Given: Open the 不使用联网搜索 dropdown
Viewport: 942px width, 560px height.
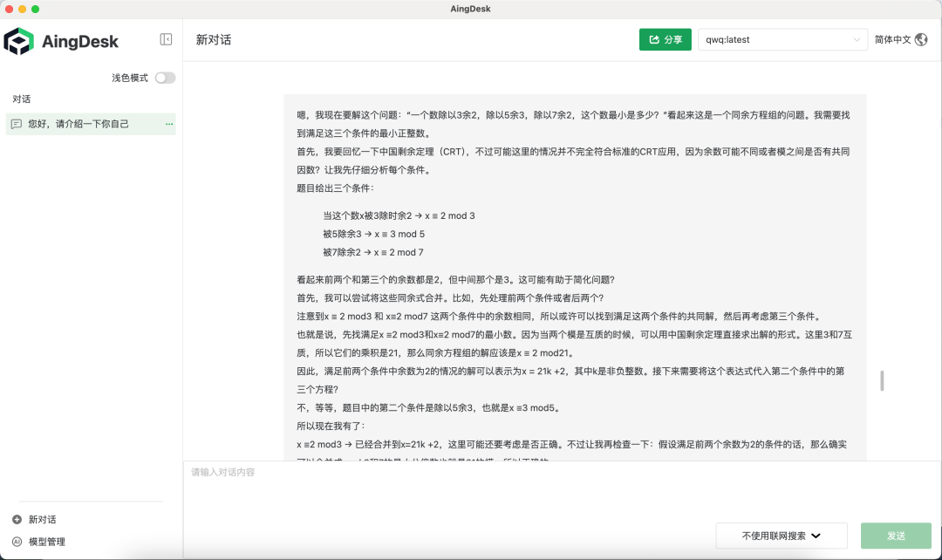Looking at the screenshot, I should pyautogui.click(x=781, y=536).
